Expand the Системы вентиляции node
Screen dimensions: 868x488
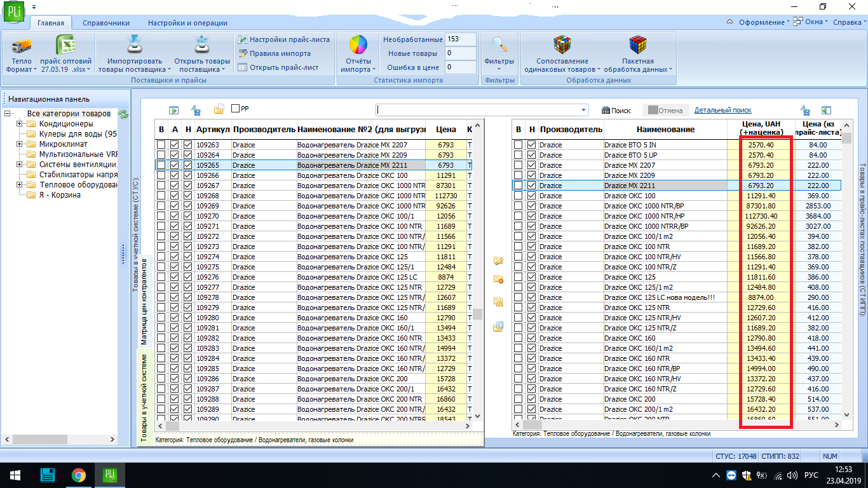(x=20, y=165)
